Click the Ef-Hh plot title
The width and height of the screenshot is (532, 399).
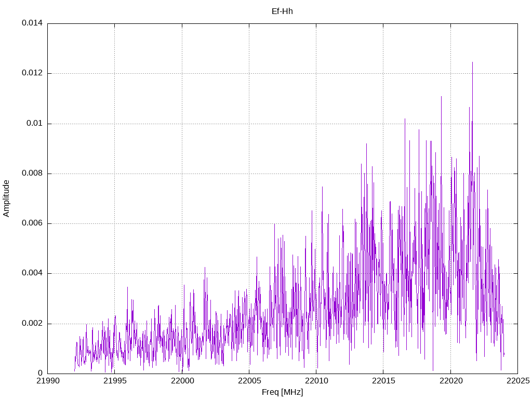[282, 11]
